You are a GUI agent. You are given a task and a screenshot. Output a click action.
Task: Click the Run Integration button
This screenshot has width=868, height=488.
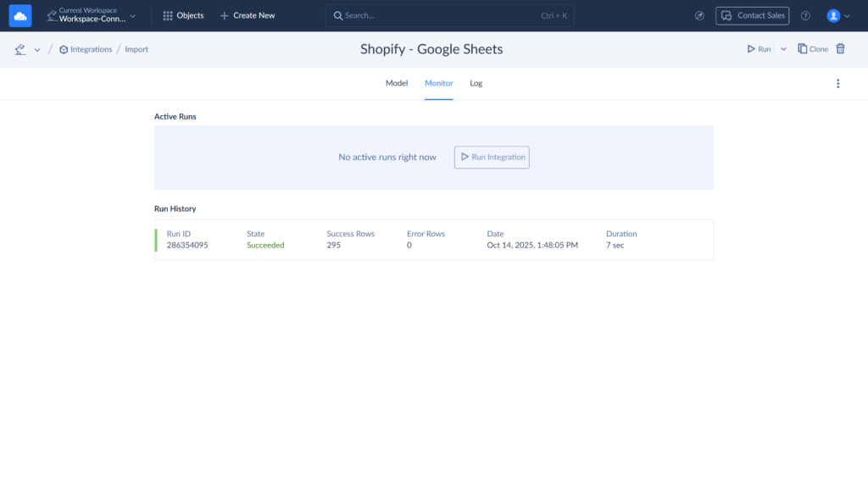(x=492, y=157)
